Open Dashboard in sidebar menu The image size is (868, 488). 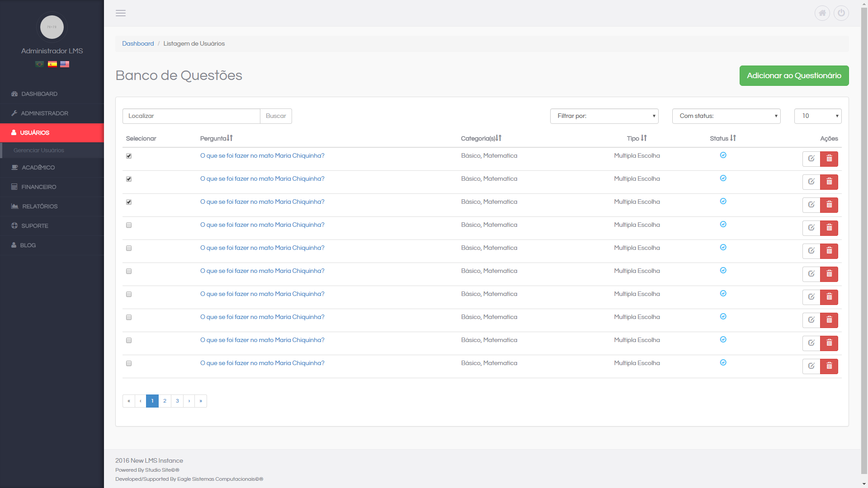coord(52,94)
